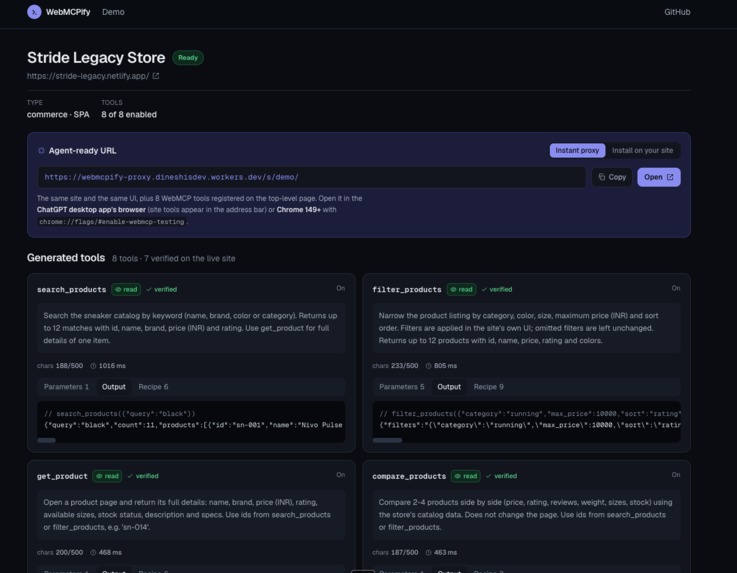
Task: Open Parameters 5 tab in filter_products
Action: (x=401, y=387)
